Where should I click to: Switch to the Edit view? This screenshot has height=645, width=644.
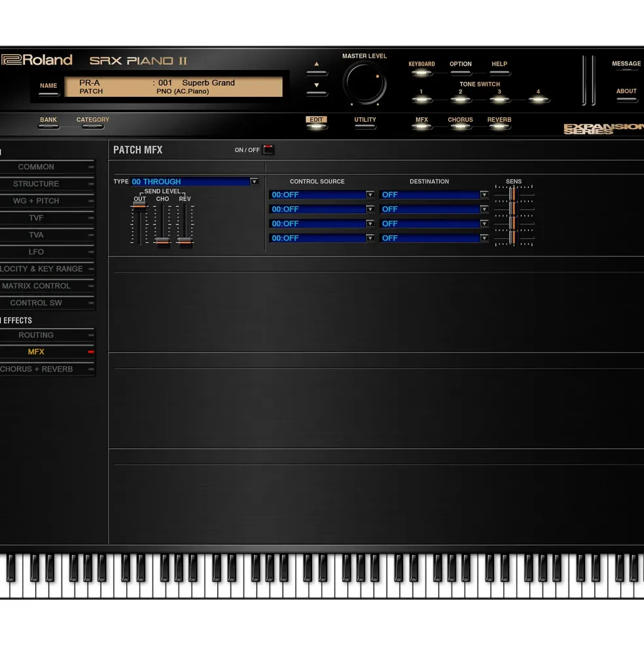click(x=316, y=126)
